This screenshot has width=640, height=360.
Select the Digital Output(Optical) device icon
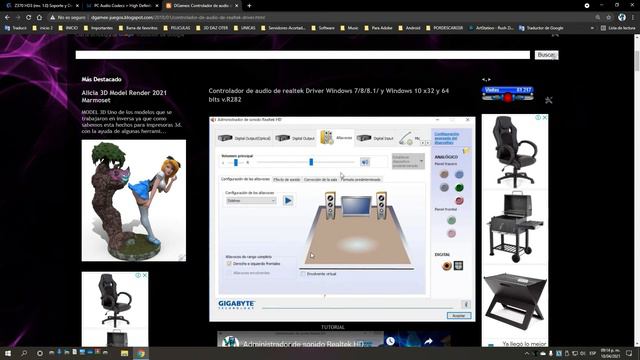click(225, 138)
